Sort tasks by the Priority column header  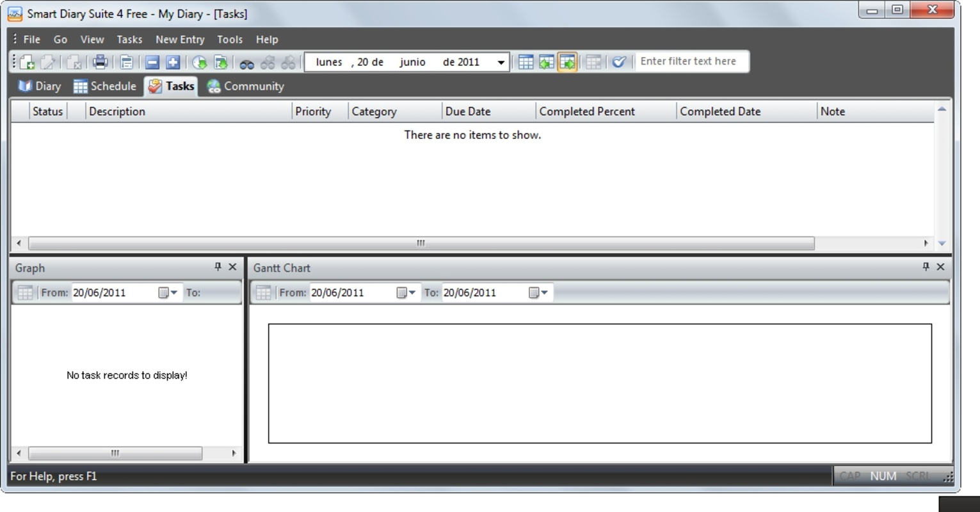(313, 111)
